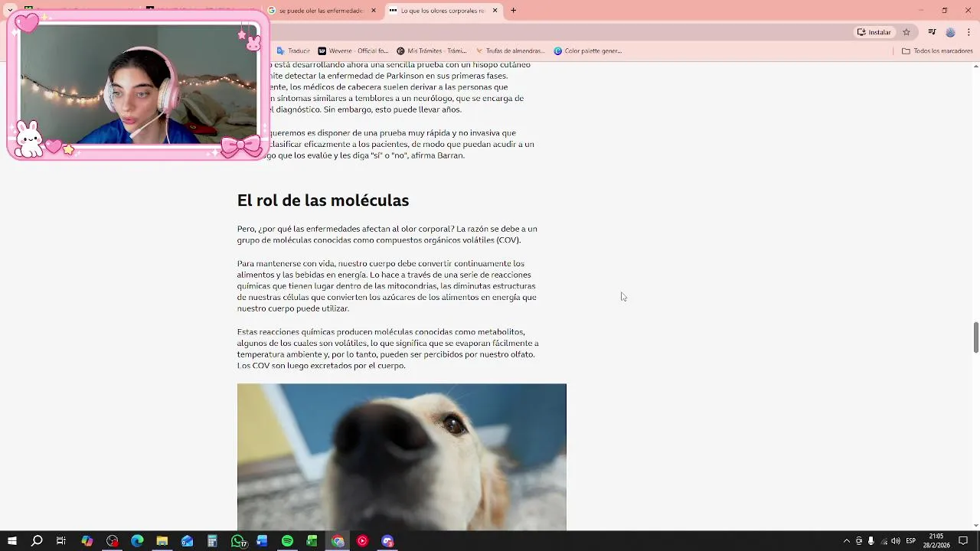The height and width of the screenshot is (551, 980).
Task: Open Microsoft Edge from the taskbar
Action: click(x=137, y=541)
